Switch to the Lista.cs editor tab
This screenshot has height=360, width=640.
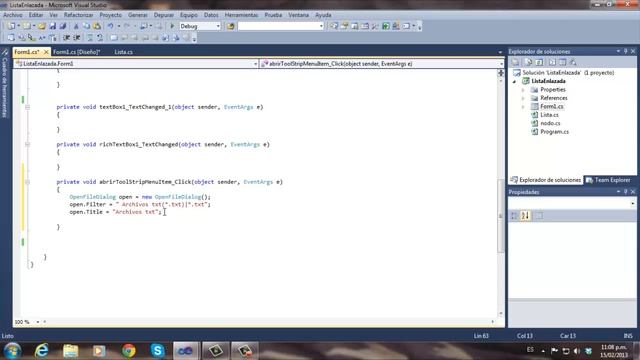pos(123,52)
